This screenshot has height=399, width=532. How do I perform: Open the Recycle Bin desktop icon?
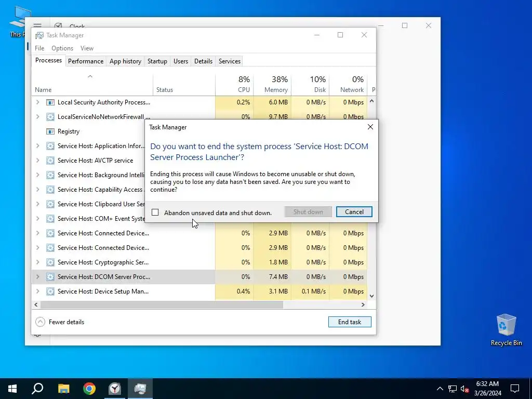pos(506,329)
